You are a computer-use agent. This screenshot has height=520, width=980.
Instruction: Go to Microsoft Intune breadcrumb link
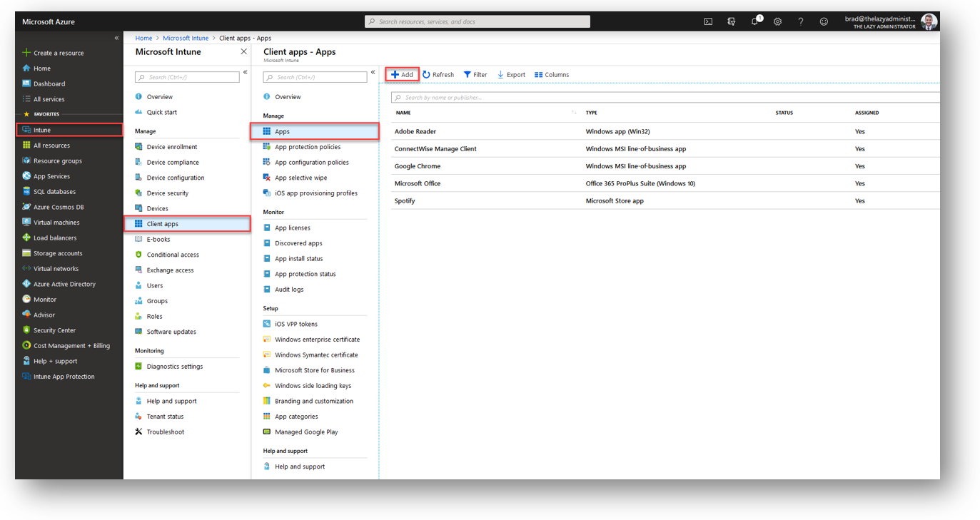[186, 38]
